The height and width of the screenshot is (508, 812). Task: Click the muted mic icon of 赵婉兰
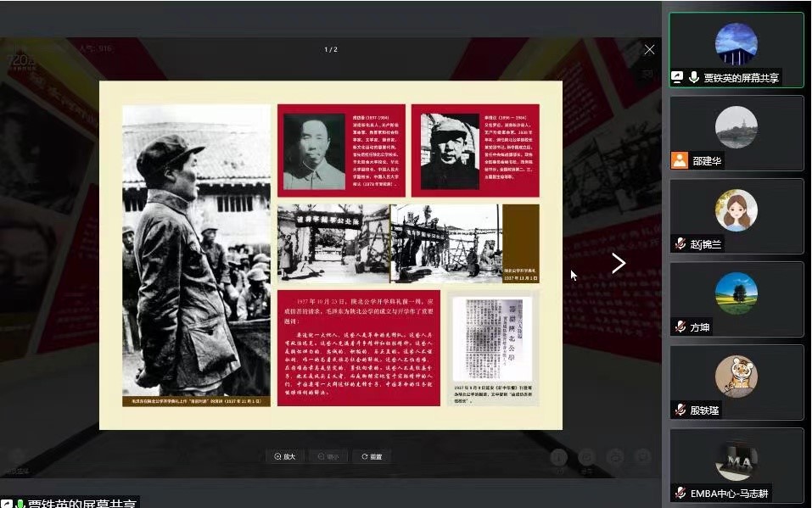(x=680, y=243)
